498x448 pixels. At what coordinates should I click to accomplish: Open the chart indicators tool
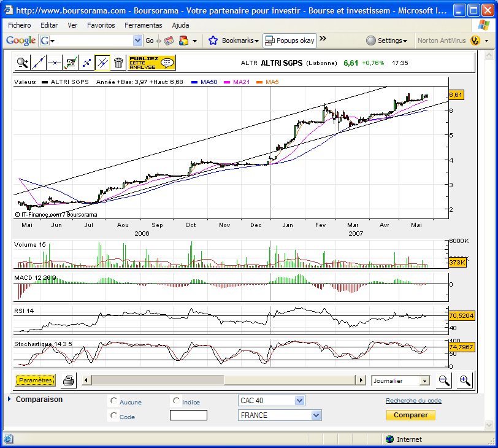(x=71, y=63)
